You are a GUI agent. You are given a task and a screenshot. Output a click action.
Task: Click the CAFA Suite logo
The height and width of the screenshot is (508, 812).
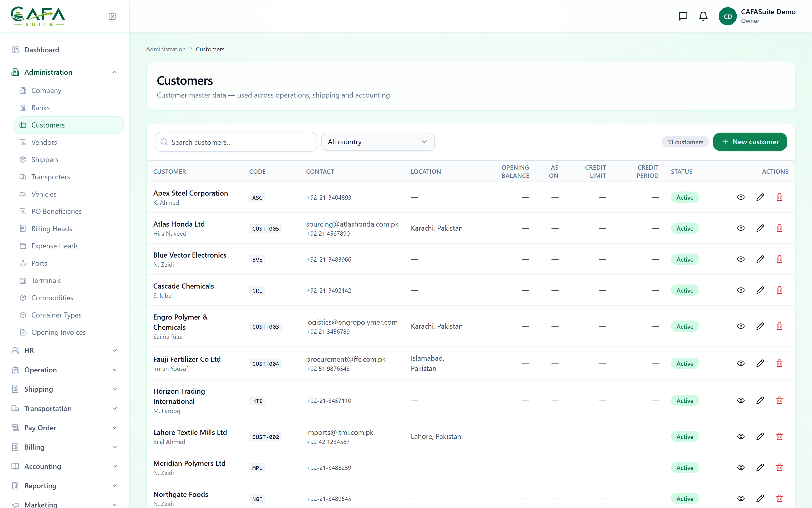pos(38,16)
